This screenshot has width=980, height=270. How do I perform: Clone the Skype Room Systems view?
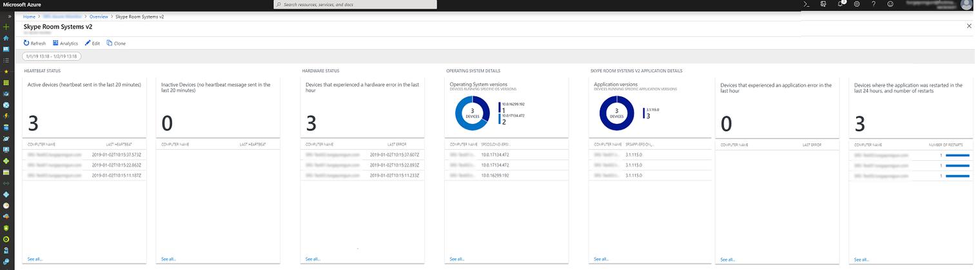pos(116,43)
